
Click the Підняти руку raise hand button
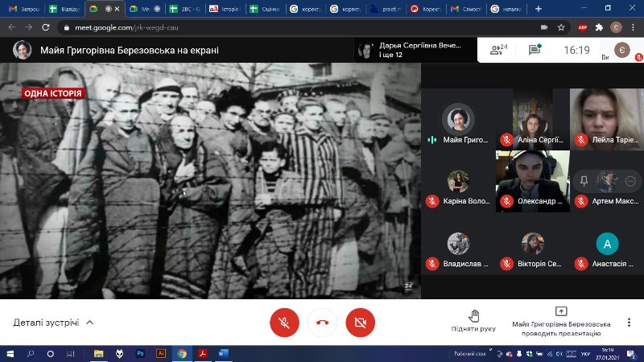[473, 321]
